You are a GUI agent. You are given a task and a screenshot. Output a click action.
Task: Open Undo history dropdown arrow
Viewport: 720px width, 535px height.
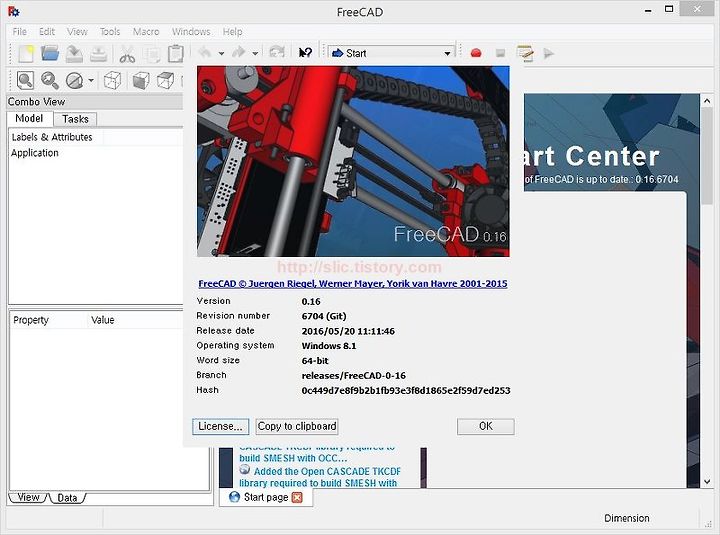pos(221,53)
